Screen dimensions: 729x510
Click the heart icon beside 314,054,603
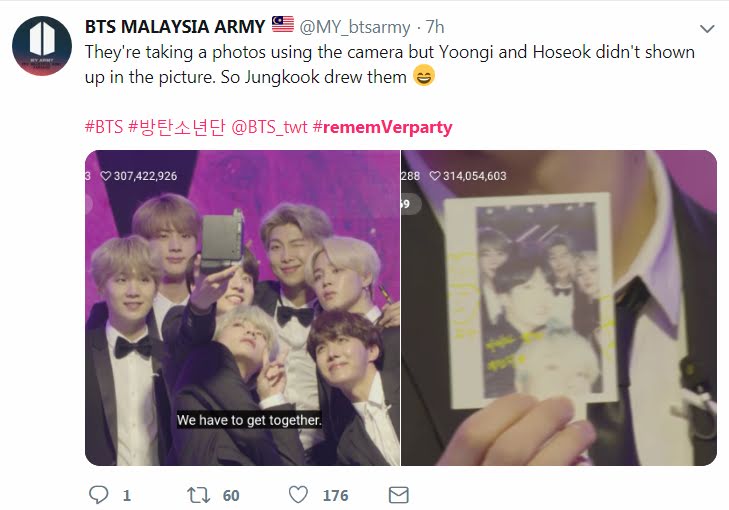click(x=435, y=176)
